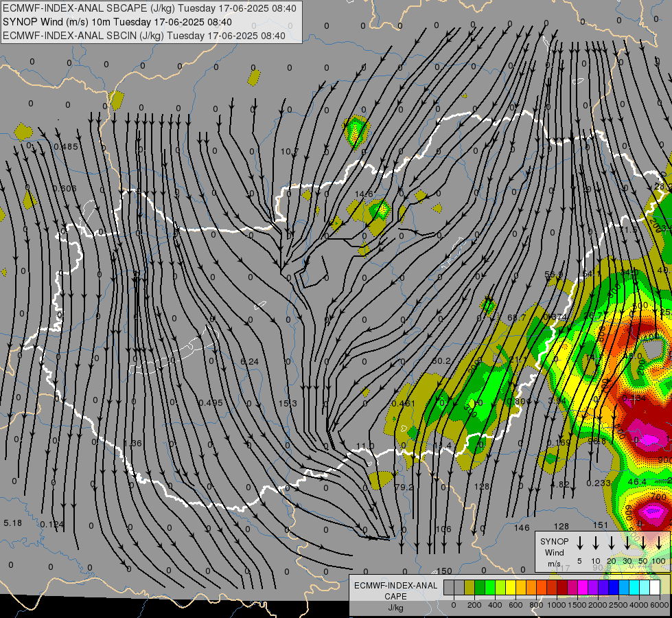This screenshot has height=618, width=672.
Task: Click the '0.169' value on the map
Action: click(x=559, y=443)
